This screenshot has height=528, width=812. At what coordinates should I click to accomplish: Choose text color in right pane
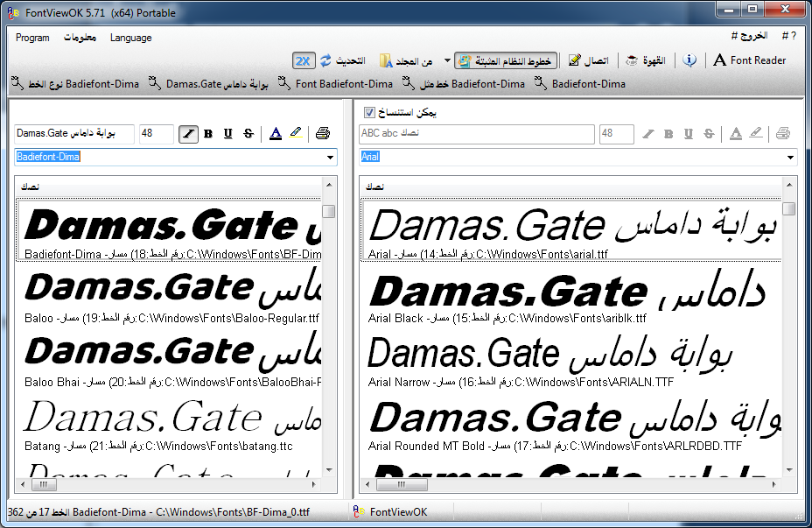click(736, 134)
